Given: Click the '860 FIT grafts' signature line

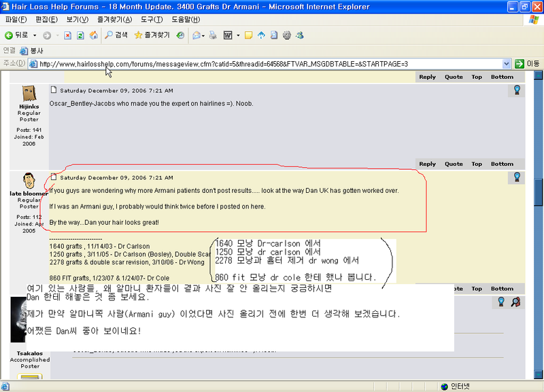Looking at the screenshot, I should (109, 278).
